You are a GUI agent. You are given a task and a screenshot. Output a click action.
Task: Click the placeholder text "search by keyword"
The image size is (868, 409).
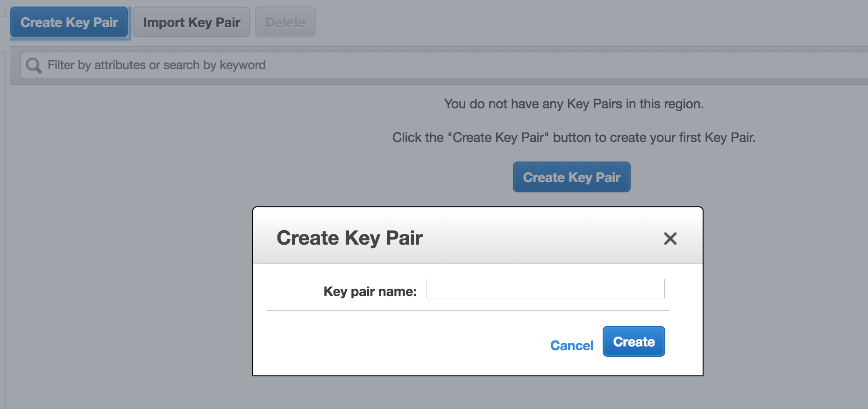[x=214, y=65]
